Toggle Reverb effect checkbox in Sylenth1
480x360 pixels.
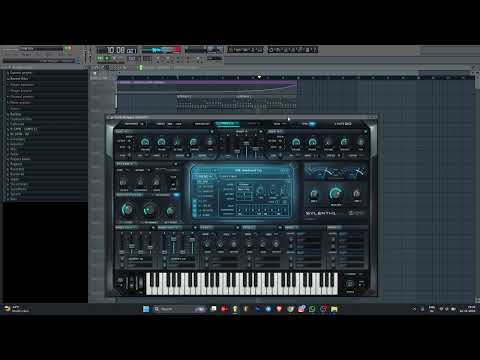point(195,211)
